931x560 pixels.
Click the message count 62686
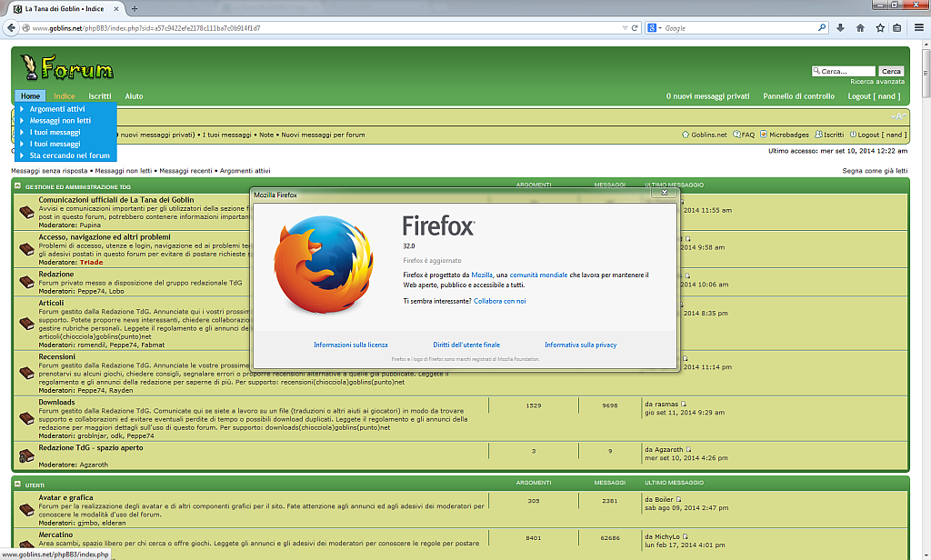(610, 538)
